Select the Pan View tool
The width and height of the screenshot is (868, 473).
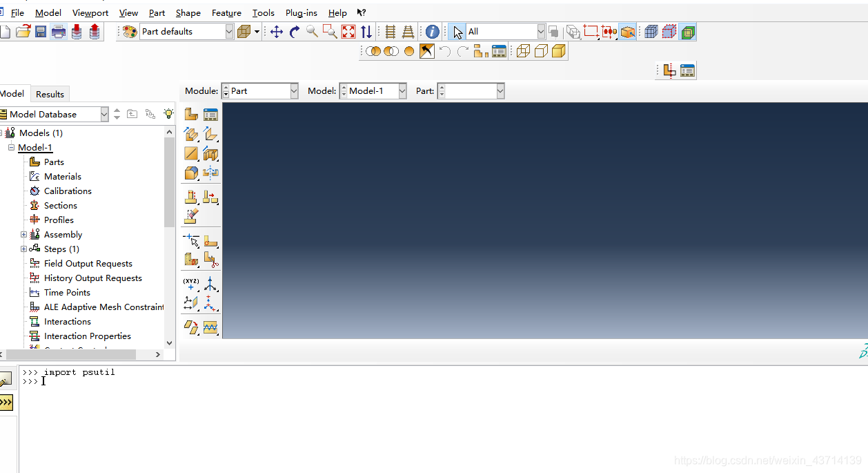click(276, 32)
